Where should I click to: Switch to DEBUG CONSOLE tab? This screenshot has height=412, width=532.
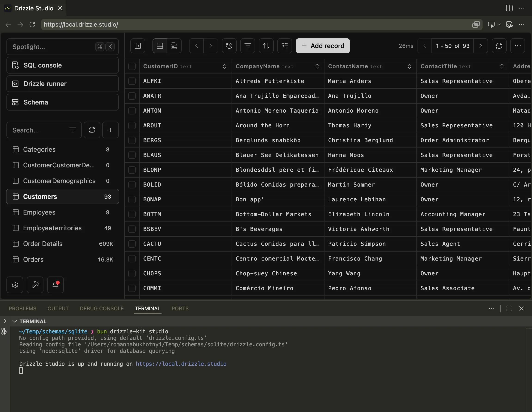point(102,308)
